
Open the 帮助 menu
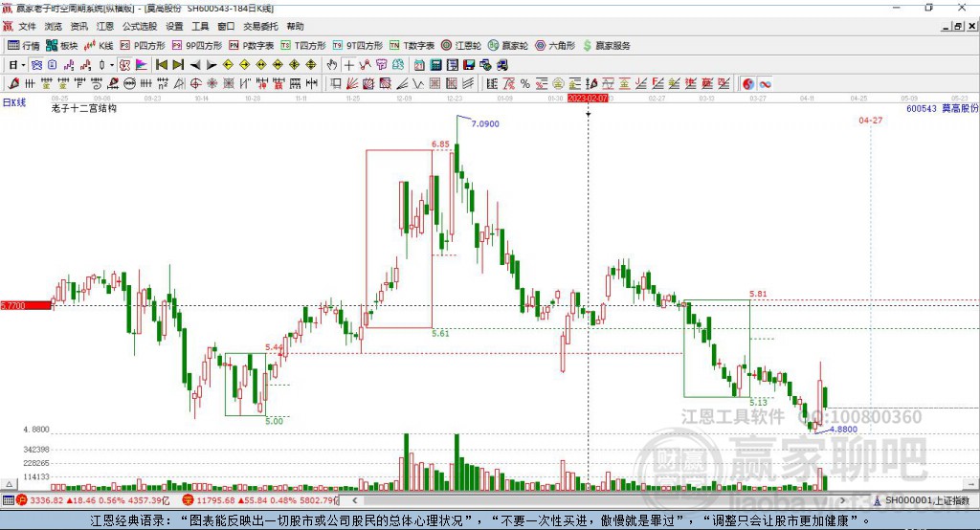tap(295, 26)
